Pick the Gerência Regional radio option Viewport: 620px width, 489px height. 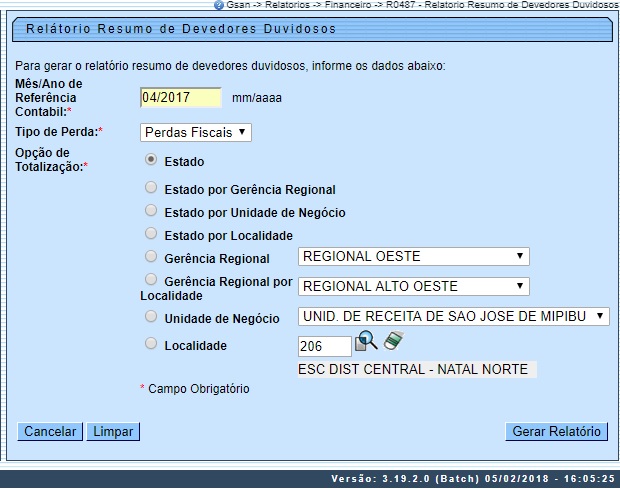pyautogui.click(x=151, y=257)
